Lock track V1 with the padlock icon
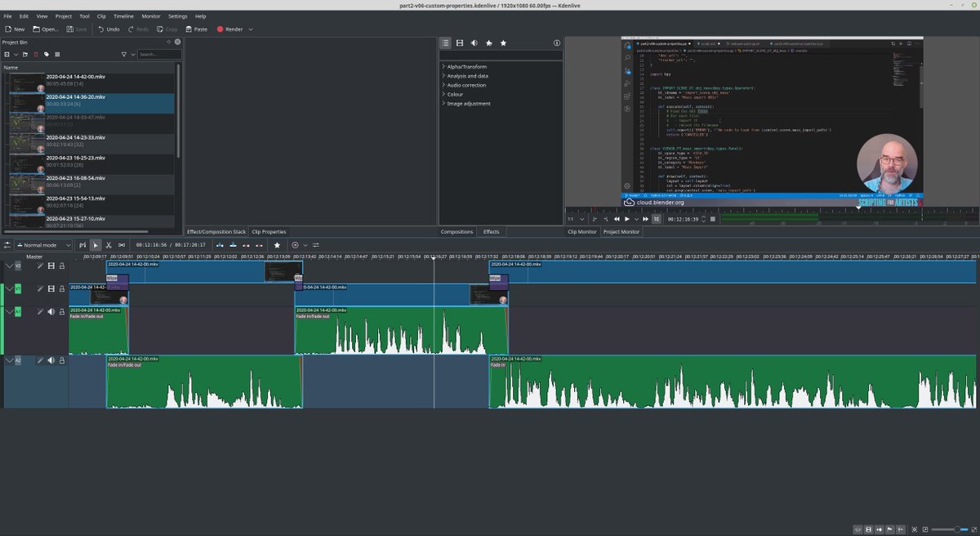 click(62, 288)
